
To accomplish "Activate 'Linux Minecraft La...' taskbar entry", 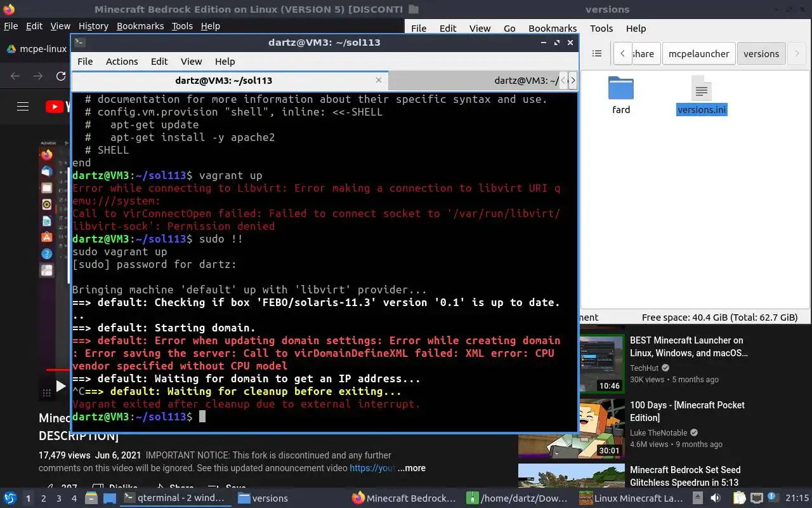I will [x=633, y=498].
